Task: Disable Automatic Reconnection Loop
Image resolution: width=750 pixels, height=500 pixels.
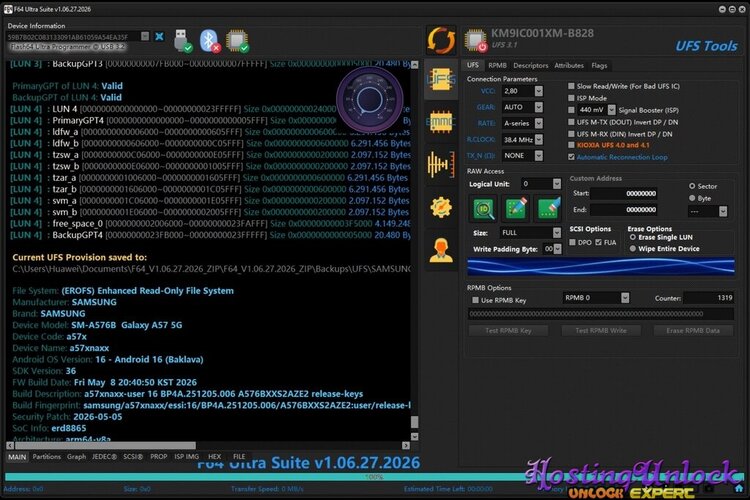Action: pos(571,157)
